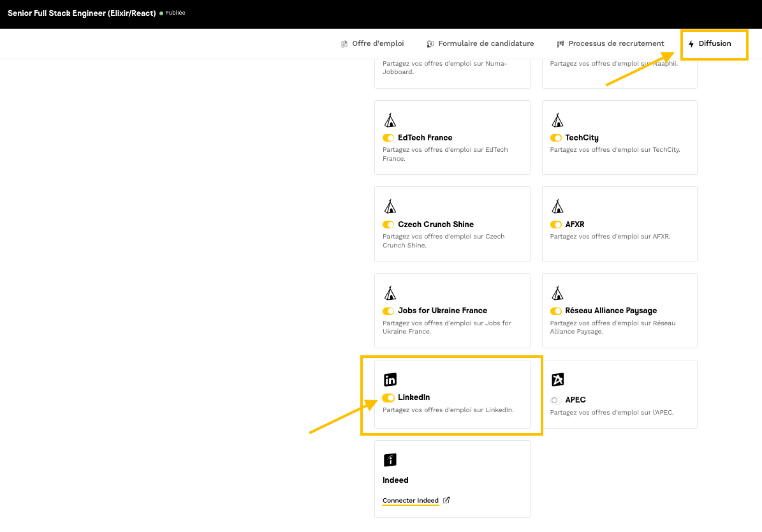Click the Connecter Indeed link

click(411, 500)
